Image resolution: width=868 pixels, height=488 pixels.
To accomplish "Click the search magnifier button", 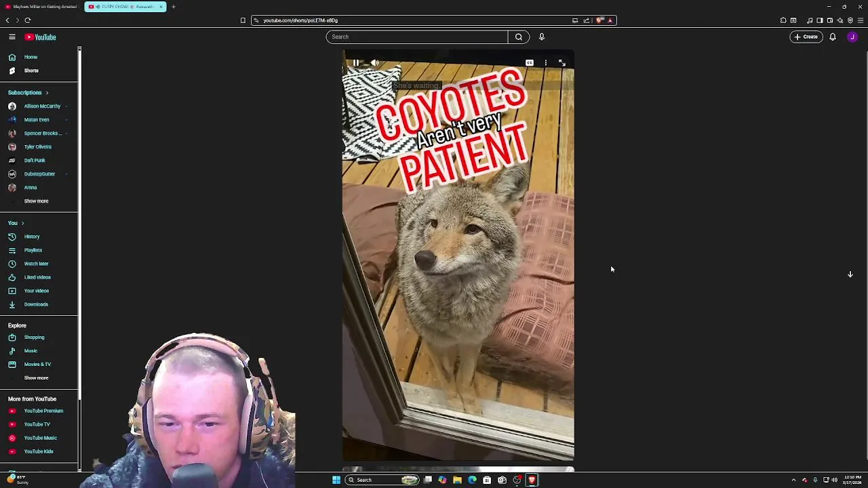I will click(x=519, y=37).
